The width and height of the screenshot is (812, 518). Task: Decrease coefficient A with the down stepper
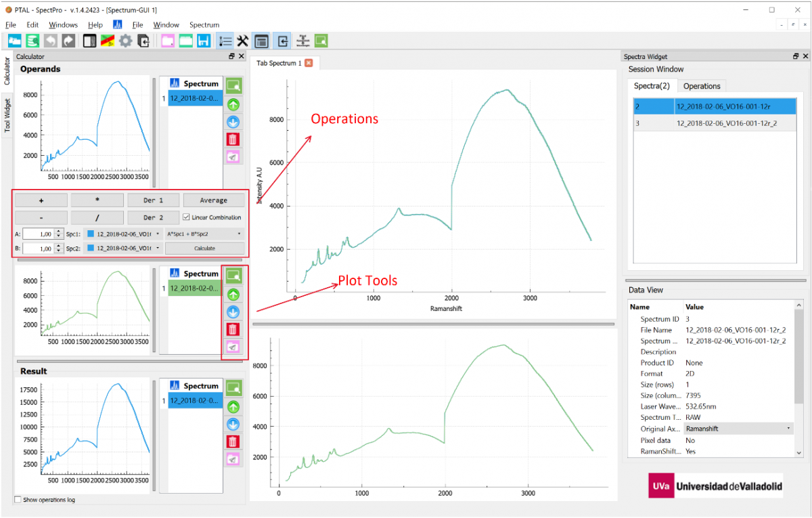(x=59, y=236)
